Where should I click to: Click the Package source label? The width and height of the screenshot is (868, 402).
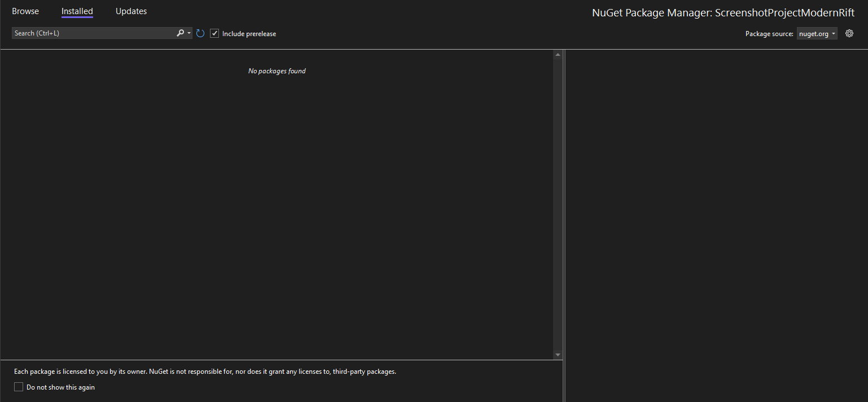click(x=769, y=34)
